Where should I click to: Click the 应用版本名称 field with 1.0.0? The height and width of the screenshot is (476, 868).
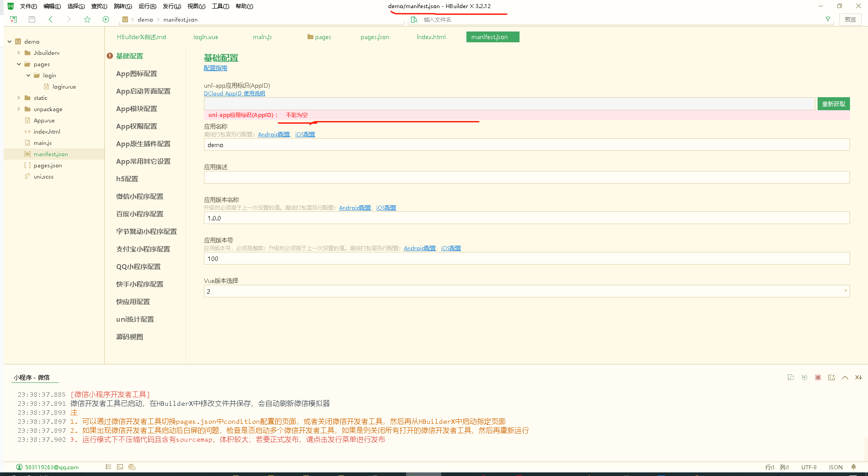[527, 218]
